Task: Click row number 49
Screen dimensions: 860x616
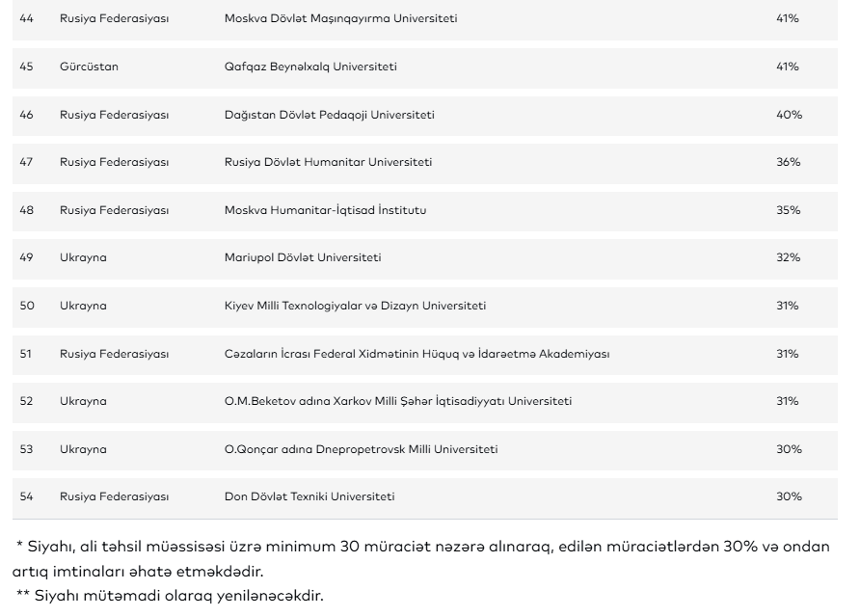Action: [x=27, y=258]
